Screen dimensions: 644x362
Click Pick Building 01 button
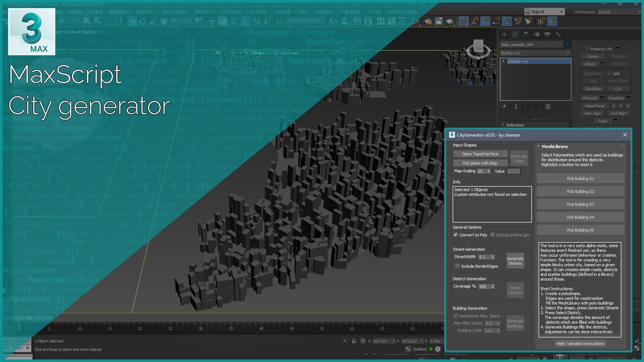tap(580, 178)
